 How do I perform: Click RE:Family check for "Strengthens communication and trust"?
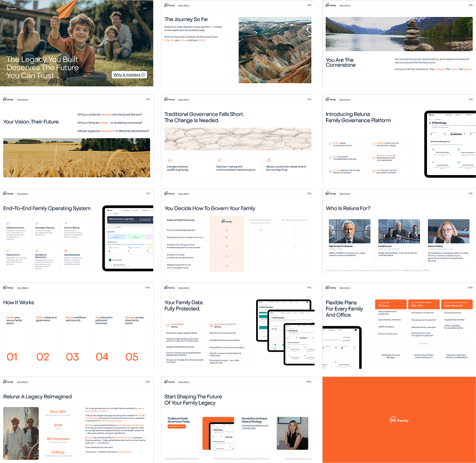(x=226, y=237)
